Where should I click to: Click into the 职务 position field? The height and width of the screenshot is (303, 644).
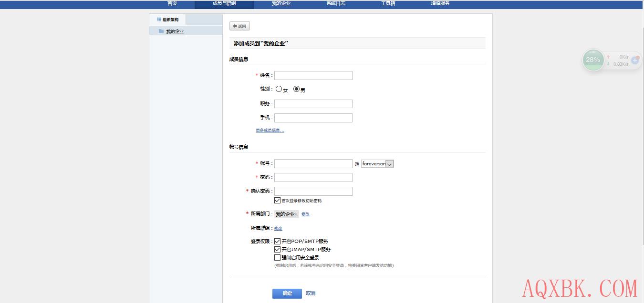coord(313,104)
